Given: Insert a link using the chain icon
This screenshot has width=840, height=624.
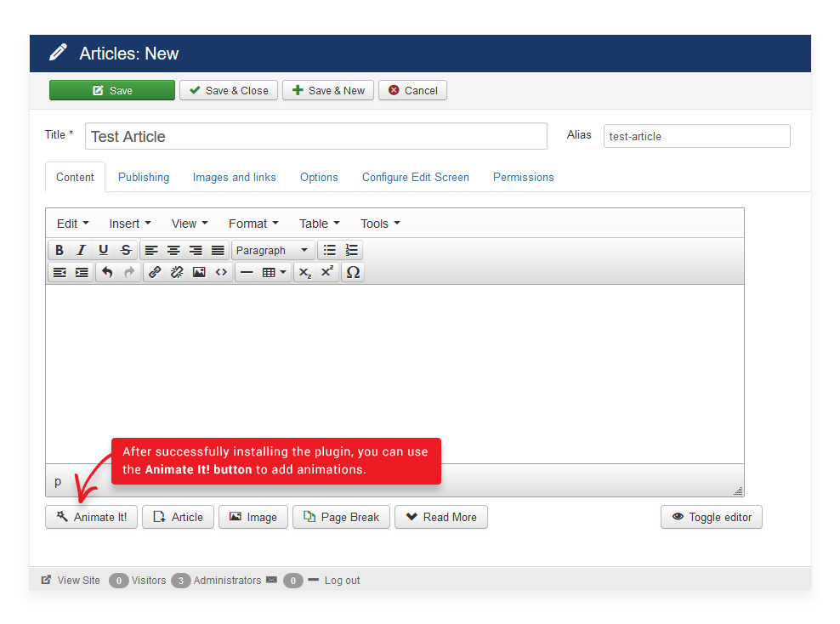Looking at the screenshot, I should (x=155, y=273).
